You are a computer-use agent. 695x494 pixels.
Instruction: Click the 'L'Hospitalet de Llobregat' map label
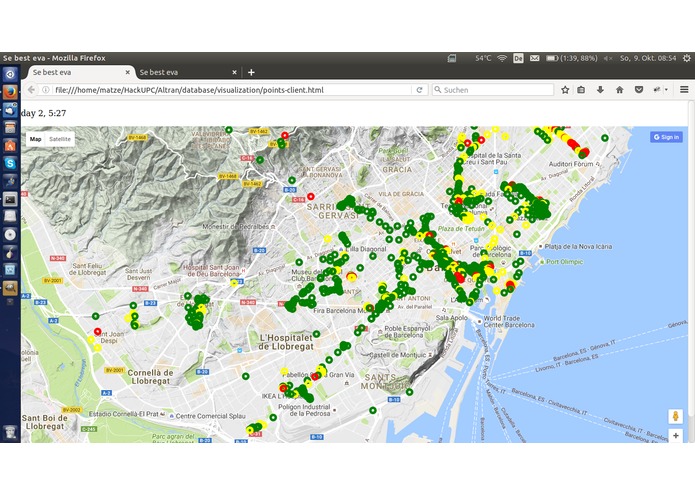[x=286, y=342]
